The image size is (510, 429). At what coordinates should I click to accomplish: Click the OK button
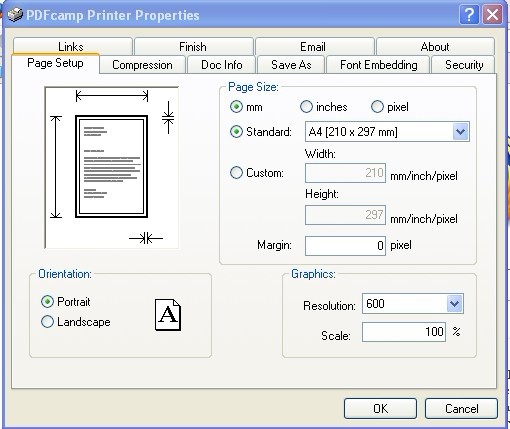click(380, 408)
